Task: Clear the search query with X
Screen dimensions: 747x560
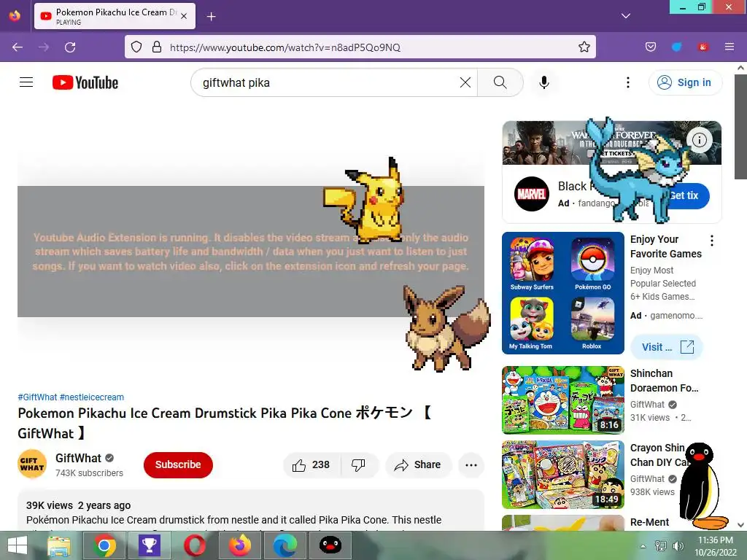Action: (465, 82)
